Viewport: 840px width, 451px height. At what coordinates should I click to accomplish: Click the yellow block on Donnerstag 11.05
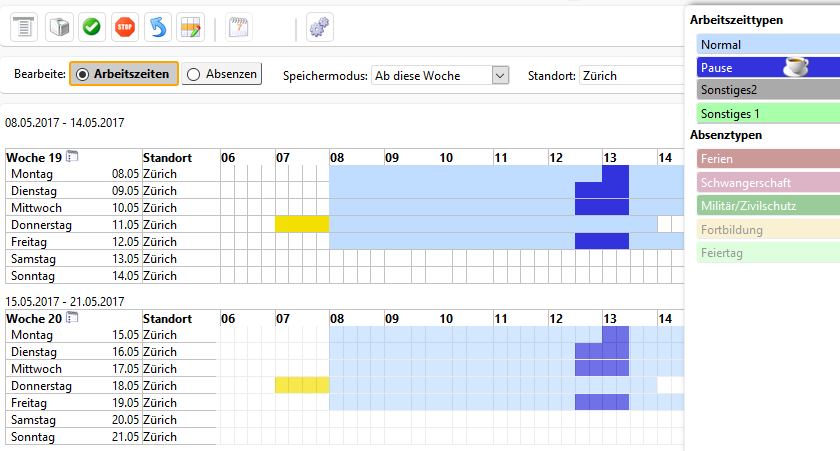[x=302, y=224]
